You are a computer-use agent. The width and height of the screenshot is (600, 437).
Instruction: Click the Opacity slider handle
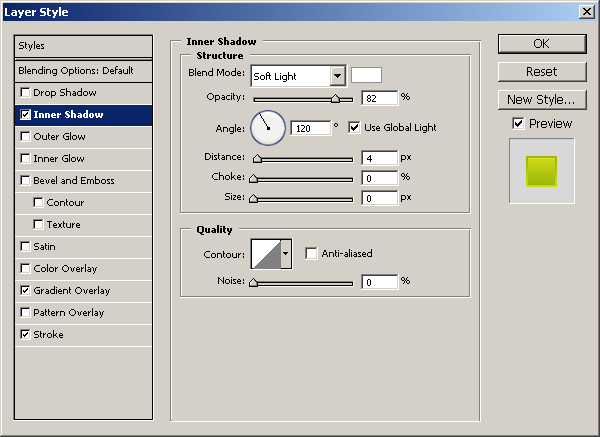[336, 99]
